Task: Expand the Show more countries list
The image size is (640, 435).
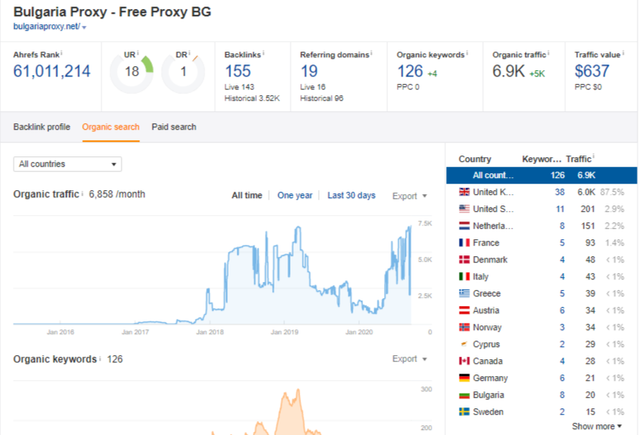Action: pos(596,426)
